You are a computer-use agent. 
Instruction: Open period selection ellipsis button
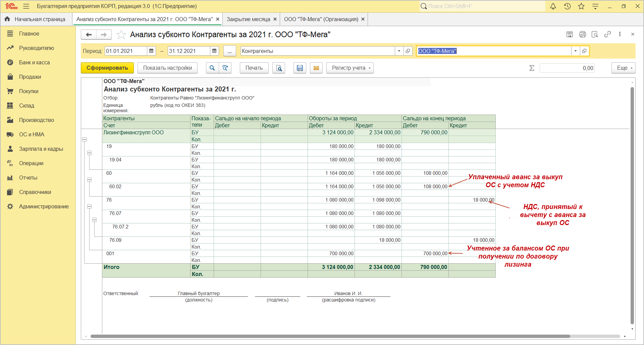coord(229,51)
